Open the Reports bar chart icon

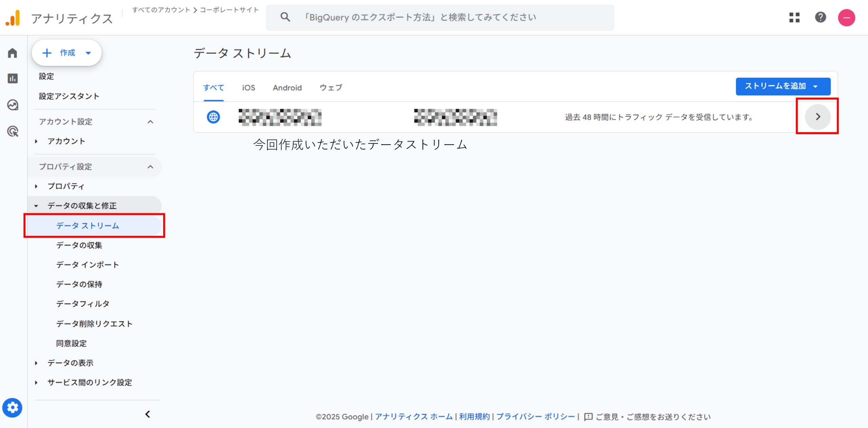click(13, 79)
